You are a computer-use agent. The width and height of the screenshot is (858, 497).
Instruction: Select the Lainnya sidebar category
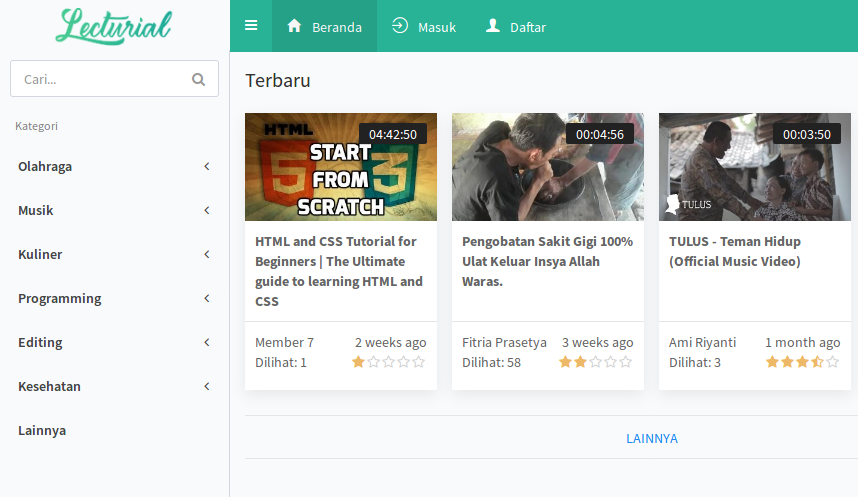[x=42, y=431]
